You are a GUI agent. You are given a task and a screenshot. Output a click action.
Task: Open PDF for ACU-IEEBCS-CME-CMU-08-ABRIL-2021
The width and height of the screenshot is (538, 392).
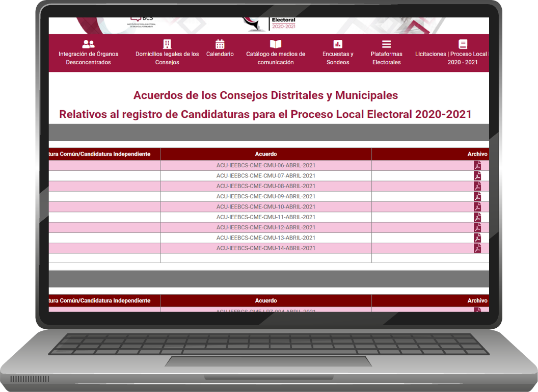477,186
